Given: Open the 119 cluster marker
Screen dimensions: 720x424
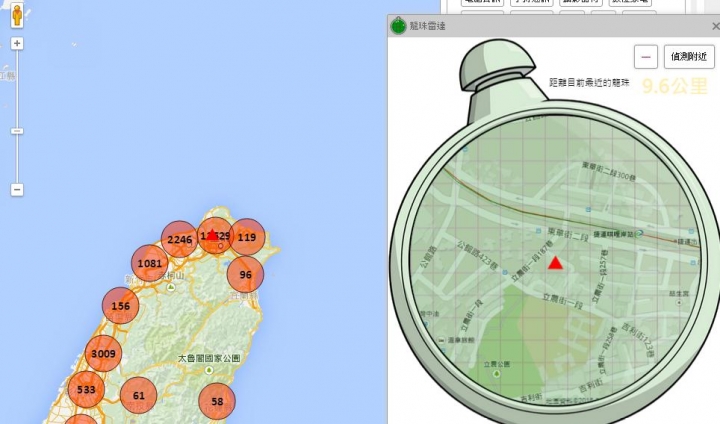Looking at the screenshot, I should click(247, 237).
